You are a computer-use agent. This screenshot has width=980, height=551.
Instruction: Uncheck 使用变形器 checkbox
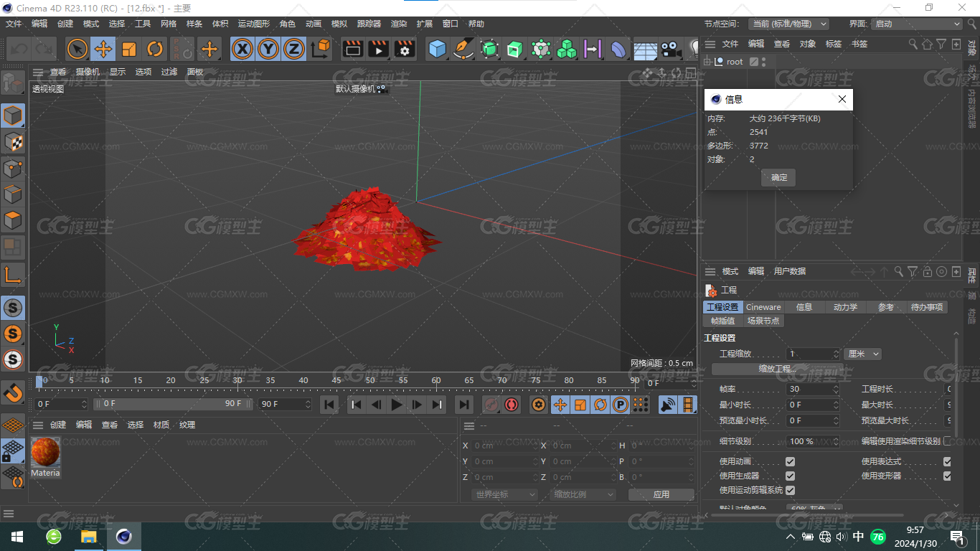click(x=947, y=476)
